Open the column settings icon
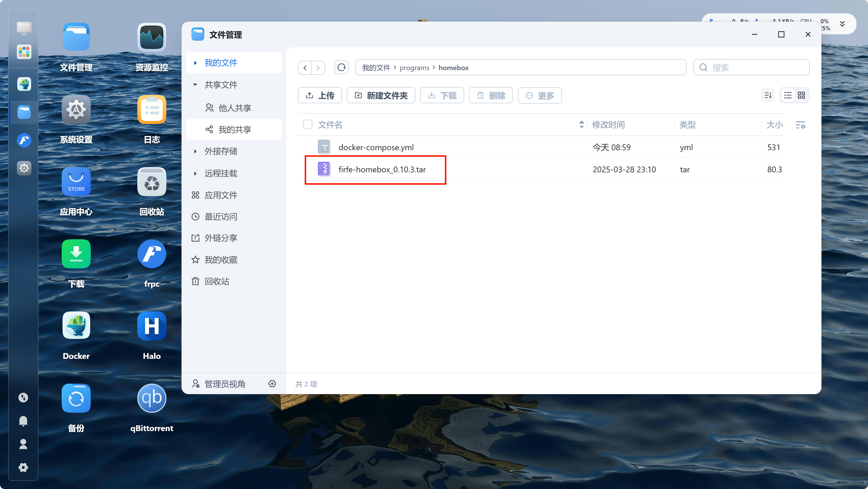The width and height of the screenshot is (868, 489). coord(800,125)
